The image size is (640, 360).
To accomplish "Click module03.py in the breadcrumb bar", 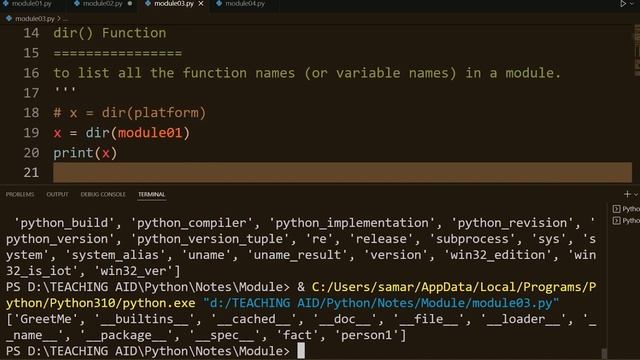I will [x=35, y=19].
